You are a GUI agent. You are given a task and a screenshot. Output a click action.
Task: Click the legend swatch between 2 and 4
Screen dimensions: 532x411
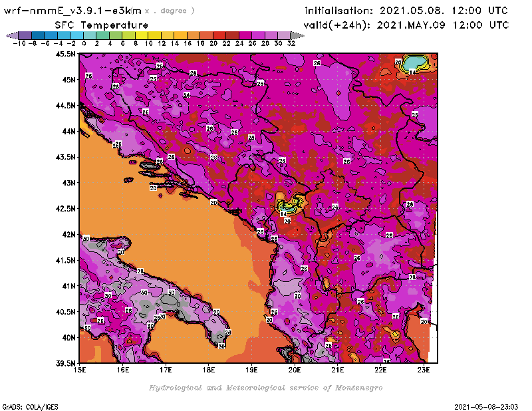tap(102, 35)
